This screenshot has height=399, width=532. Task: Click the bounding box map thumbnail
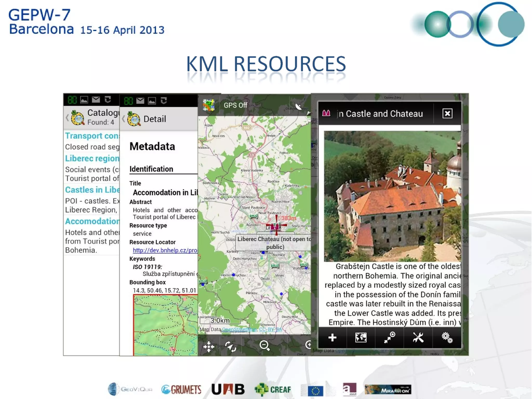point(165,325)
